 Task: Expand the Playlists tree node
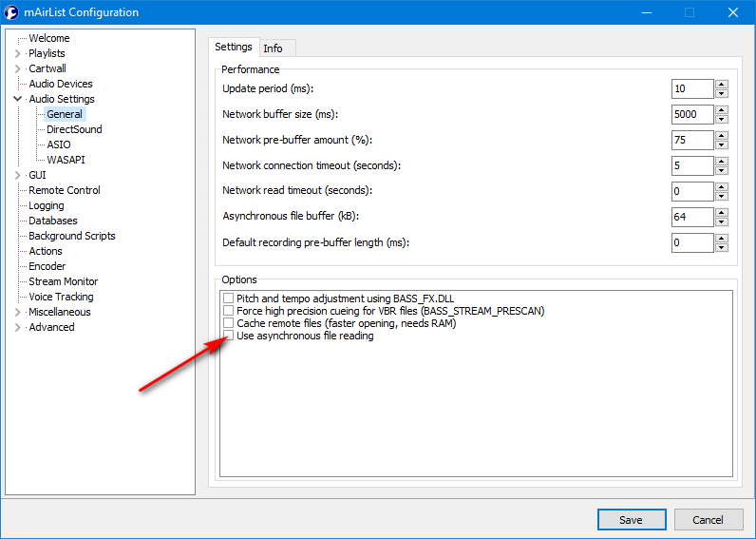[x=18, y=53]
